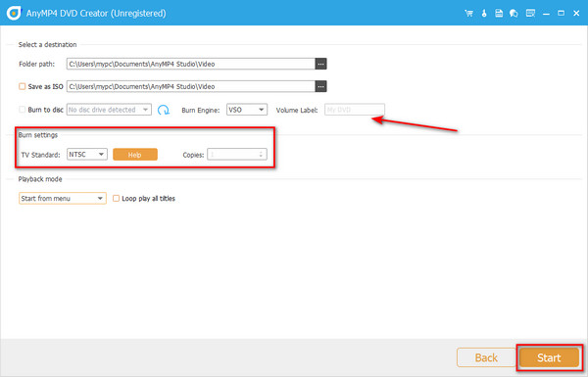Click the 'TV Standard:' label

(40, 155)
